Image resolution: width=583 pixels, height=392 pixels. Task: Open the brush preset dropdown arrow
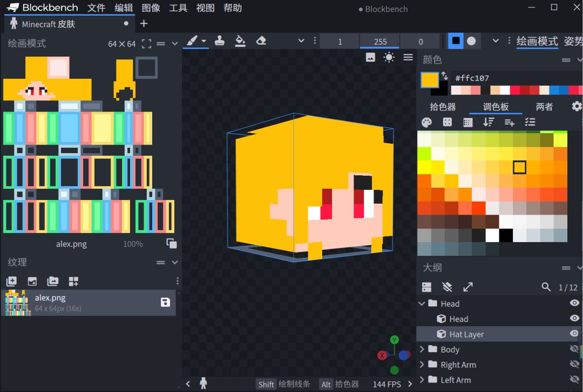tap(204, 41)
